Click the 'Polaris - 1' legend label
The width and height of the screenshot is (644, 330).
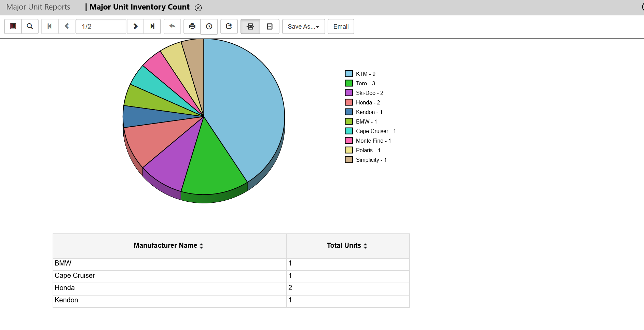point(368,150)
